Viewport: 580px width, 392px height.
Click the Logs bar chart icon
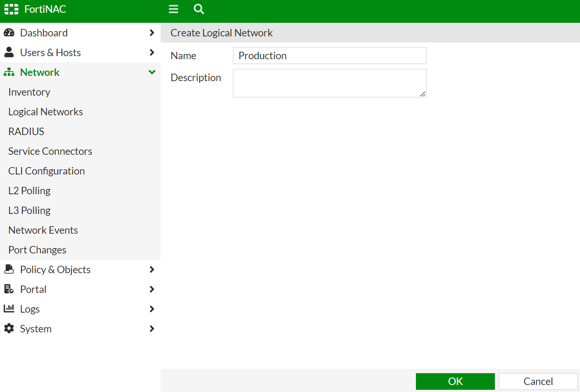[x=9, y=309]
